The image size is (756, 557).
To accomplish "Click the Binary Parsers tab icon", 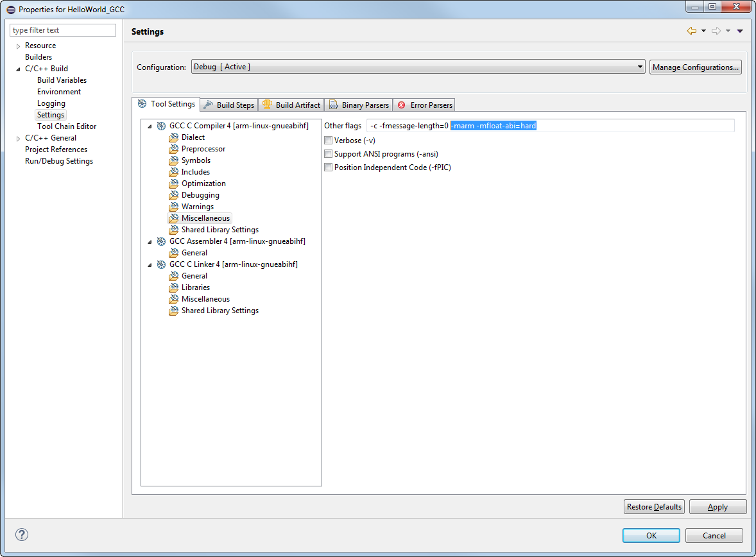I will point(334,105).
